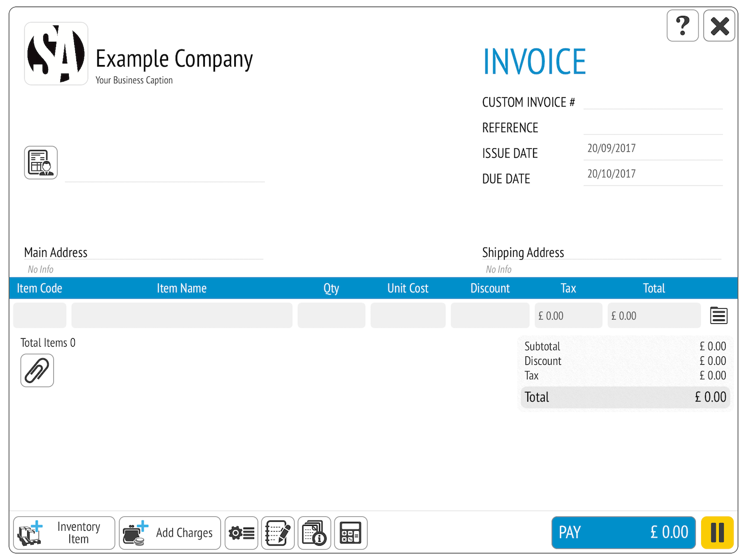The image size is (747, 560).
Task: Click the Add Charges button
Action: tap(170, 533)
